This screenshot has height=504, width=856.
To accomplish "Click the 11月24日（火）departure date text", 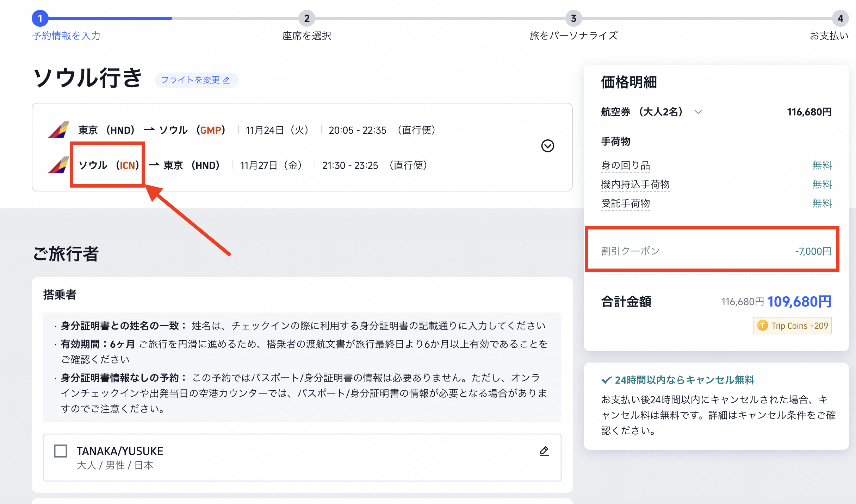I will (x=277, y=130).
